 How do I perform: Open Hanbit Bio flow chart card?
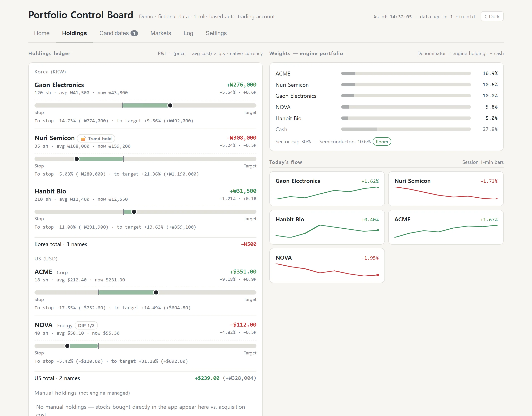pos(327,227)
